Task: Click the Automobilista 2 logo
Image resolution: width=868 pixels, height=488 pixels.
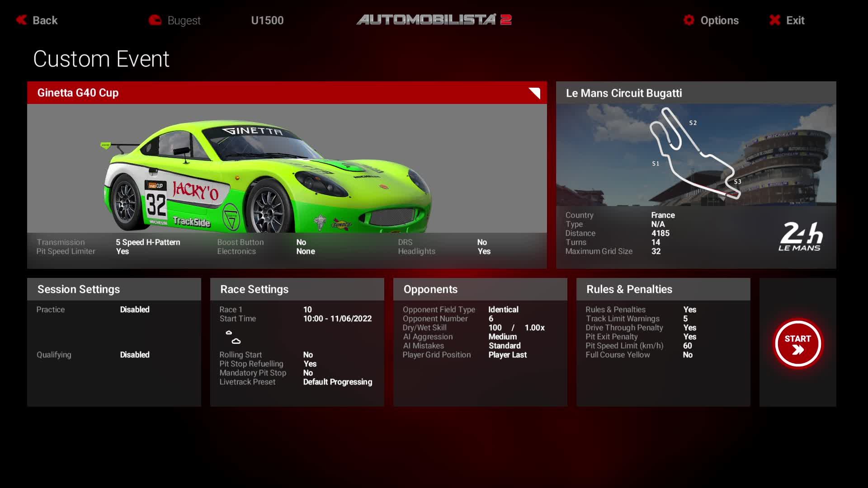Action: pyautogui.click(x=434, y=19)
